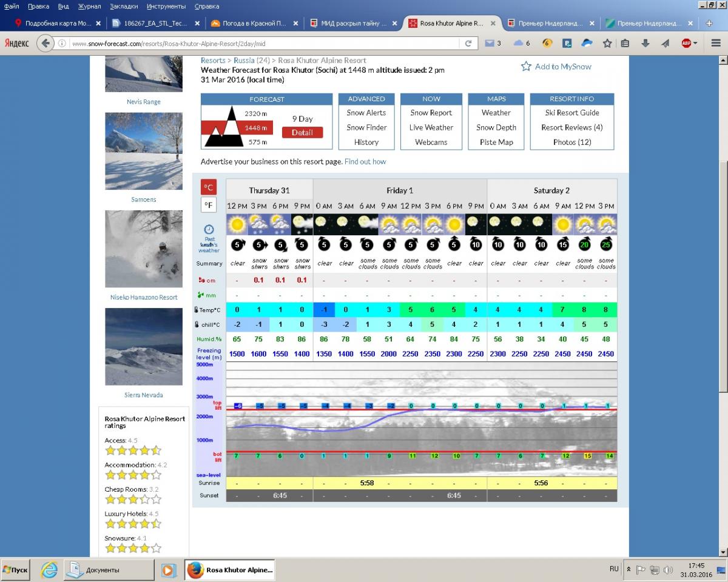The width and height of the screenshot is (728, 582).
Task: Open the Snow Depth maps link
Action: [x=496, y=127]
